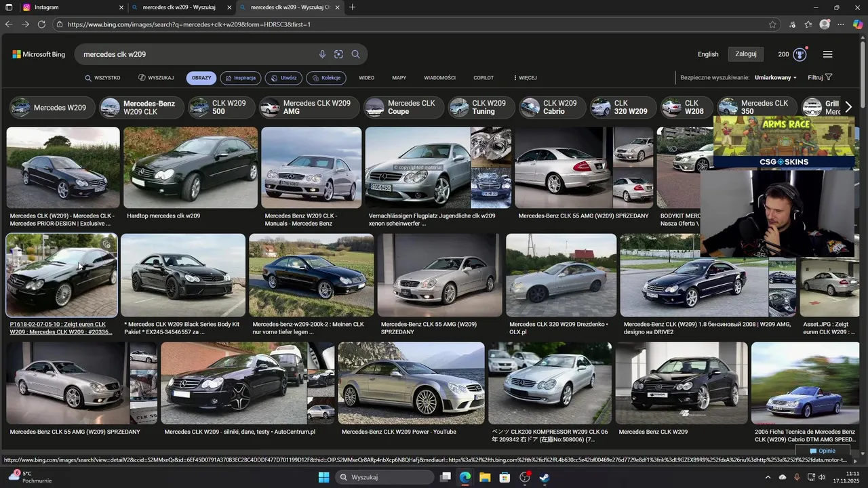Open the Bing hamburger menu
The width and height of the screenshot is (868, 488).
tap(827, 54)
